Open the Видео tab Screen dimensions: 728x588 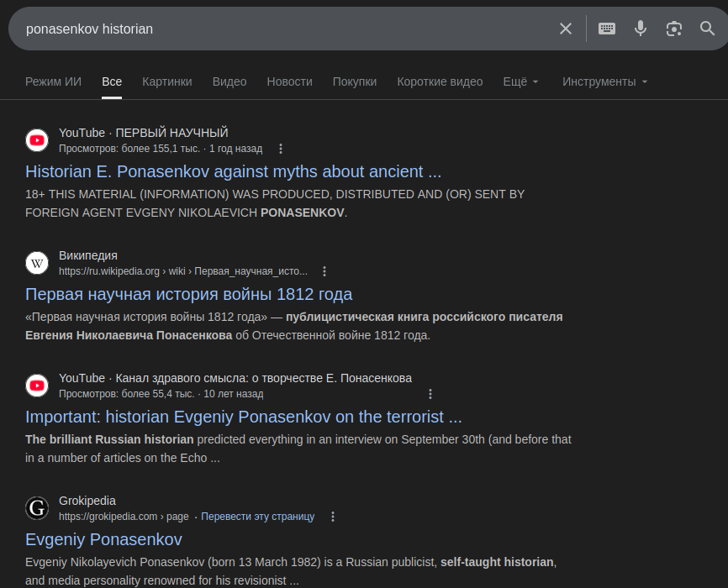(x=229, y=81)
